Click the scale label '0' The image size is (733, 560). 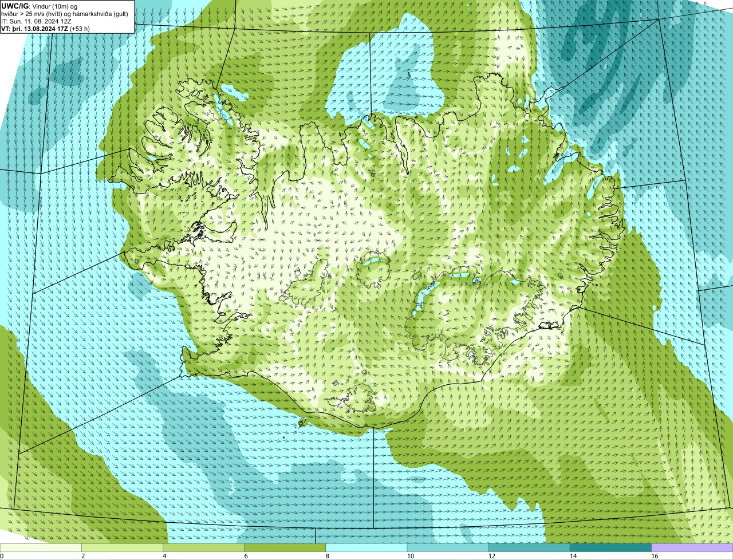click(2, 556)
